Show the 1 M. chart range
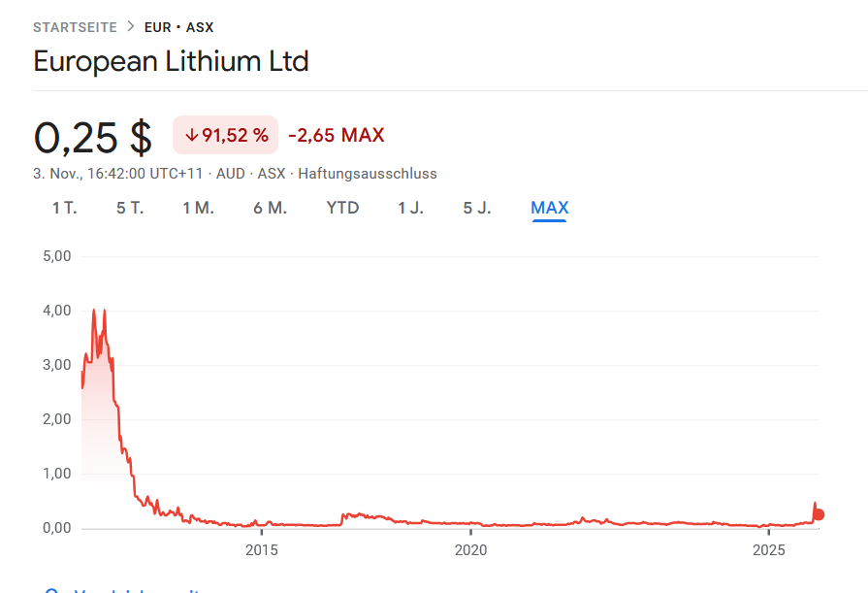This screenshot has height=593, width=868. click(198, 208)
